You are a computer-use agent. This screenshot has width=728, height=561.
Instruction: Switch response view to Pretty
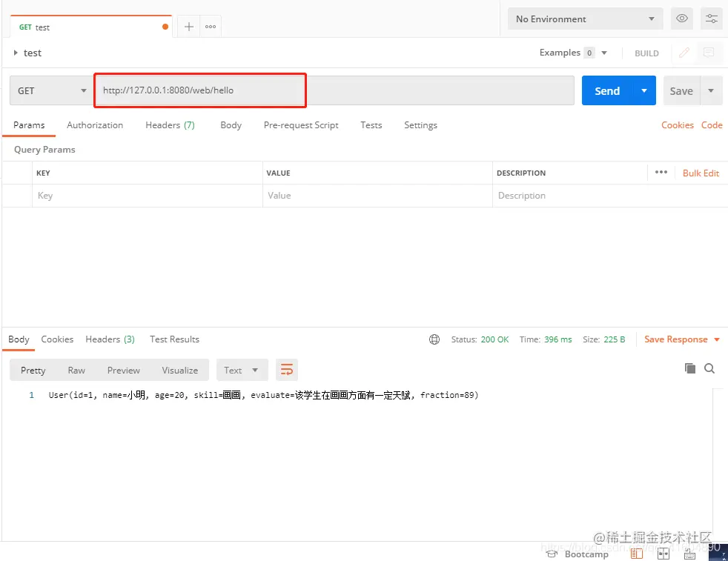33,370
